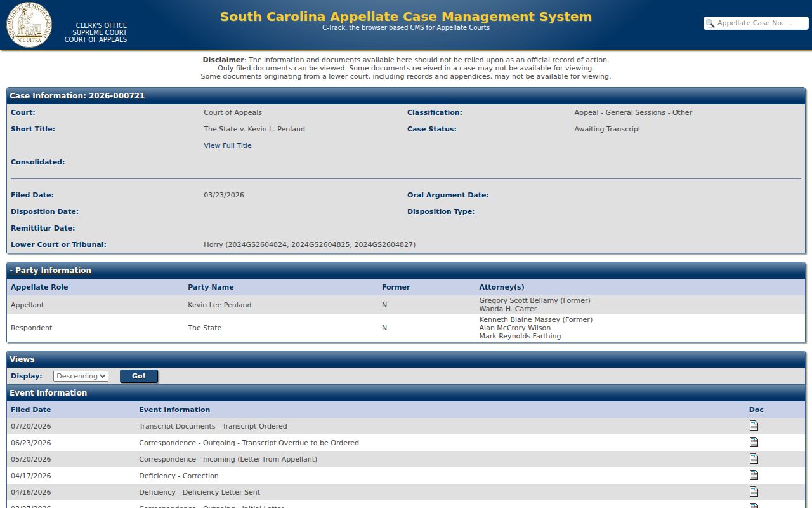Click the 03/23/2026 filed date value
The image size is (812, 508).
224,195
